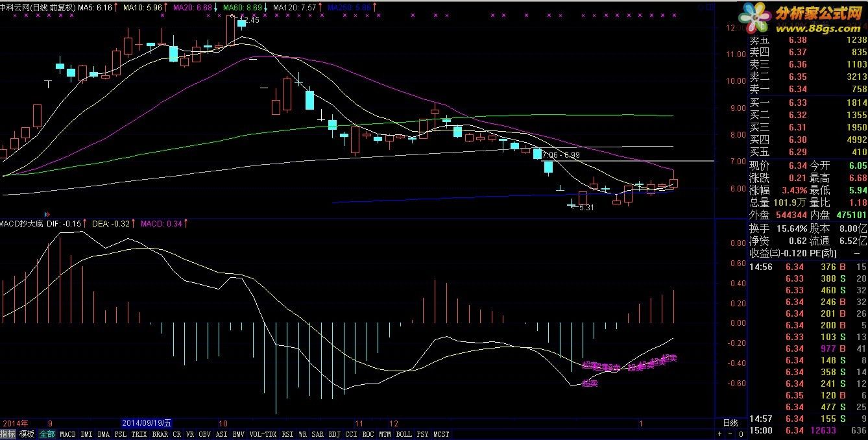
Task: Select the 指标 tab at bottom left
Action: pyautogui.click(x=8, y=434)
